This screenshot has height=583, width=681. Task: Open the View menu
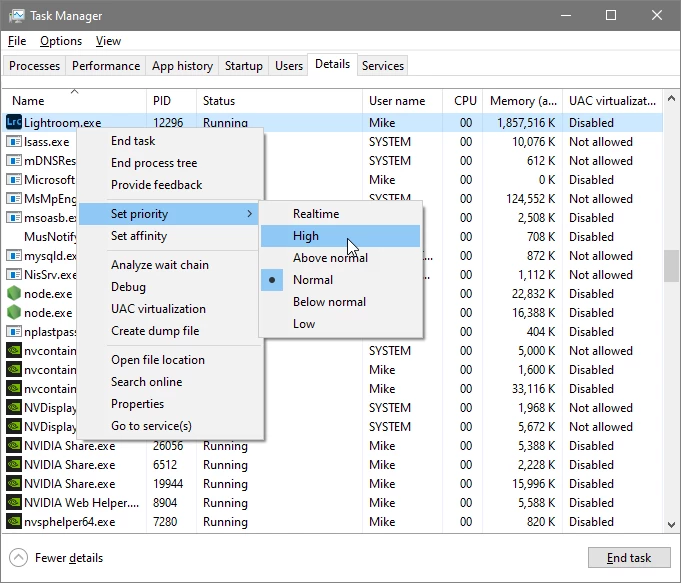[108, 41]
